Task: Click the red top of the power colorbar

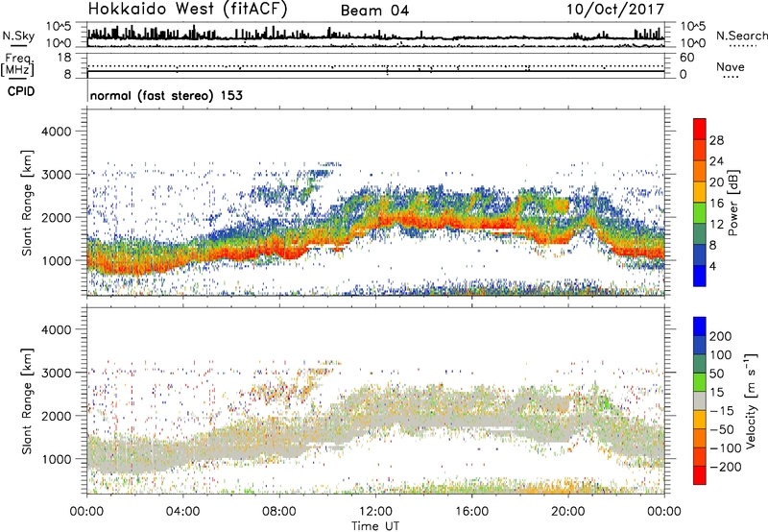Action: [x=700, y=129]
